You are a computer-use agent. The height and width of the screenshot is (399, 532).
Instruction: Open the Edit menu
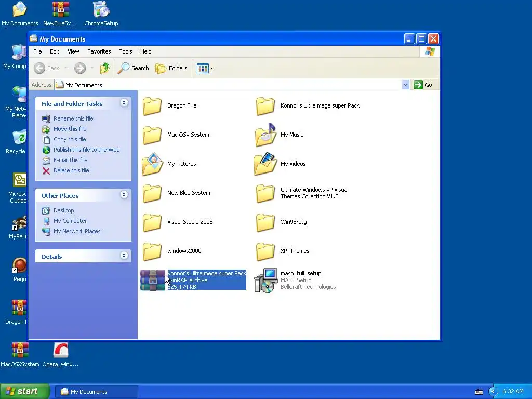[x=55, y=51]
